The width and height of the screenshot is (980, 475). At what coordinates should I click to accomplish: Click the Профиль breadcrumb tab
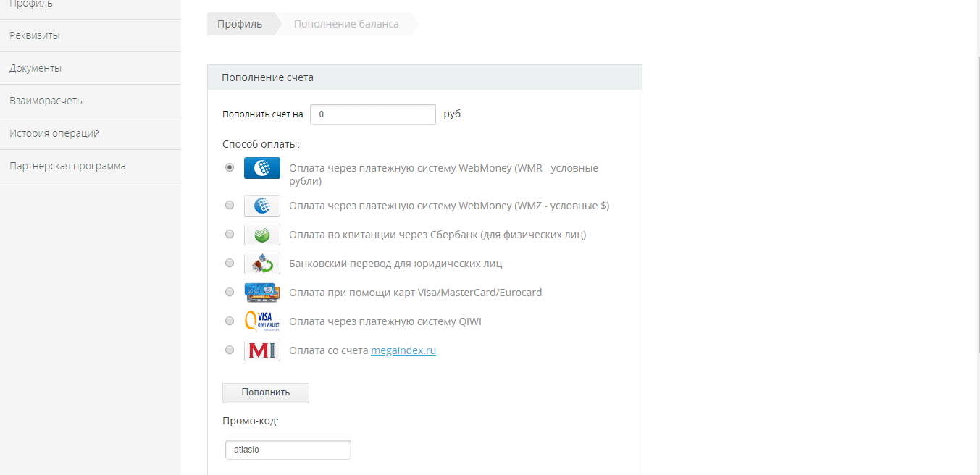tap(240, 24)
